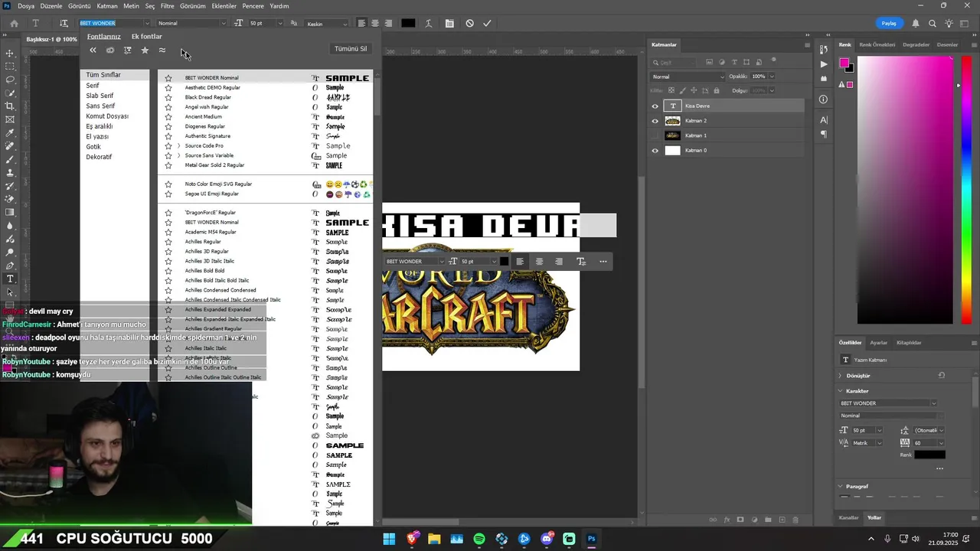
Task: Show similar fonts filter
Action: coord(162,51)
